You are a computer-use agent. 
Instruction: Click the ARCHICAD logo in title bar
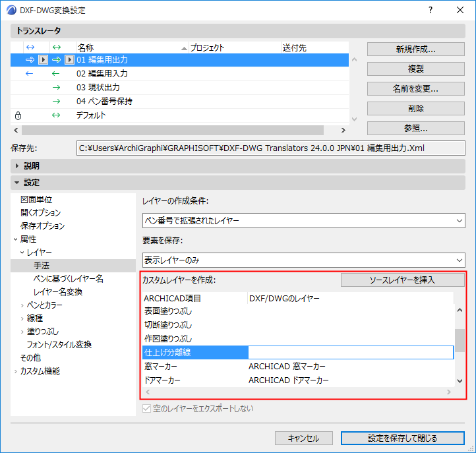click(11, 10)
